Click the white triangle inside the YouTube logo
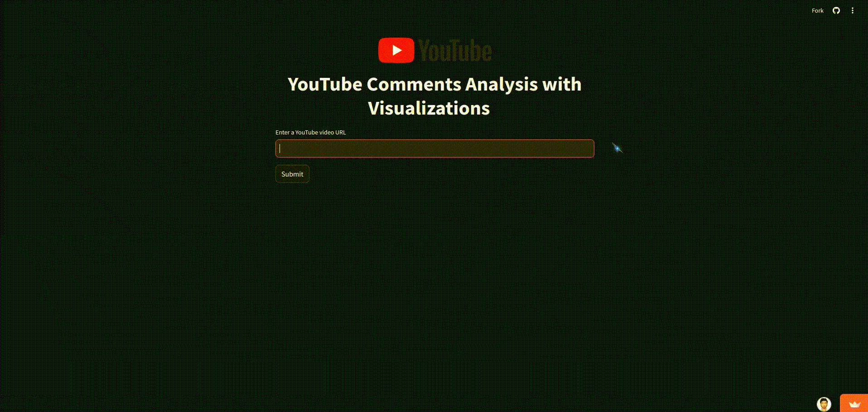Image resolution: width=868 pixels, height=412 pixels. tap(397, 50)
